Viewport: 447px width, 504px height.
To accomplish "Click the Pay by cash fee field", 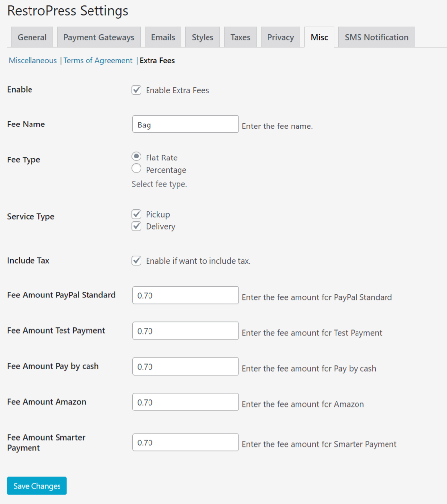I will coord(185,366).
